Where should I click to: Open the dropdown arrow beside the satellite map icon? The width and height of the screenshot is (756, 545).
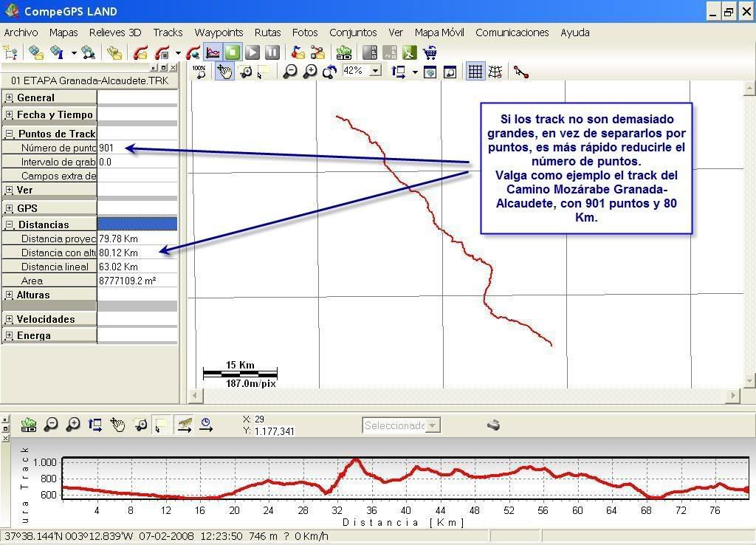[74, 52]
